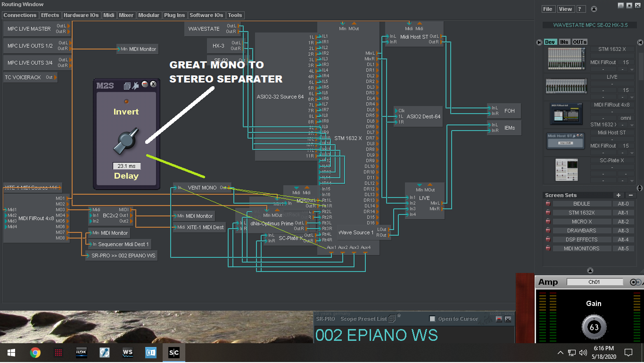Image resolution: width=644 pixels, height=363 pixels.
Task: Switch to the INs tab
Action: pyautogui.click(x=564, y=42)
